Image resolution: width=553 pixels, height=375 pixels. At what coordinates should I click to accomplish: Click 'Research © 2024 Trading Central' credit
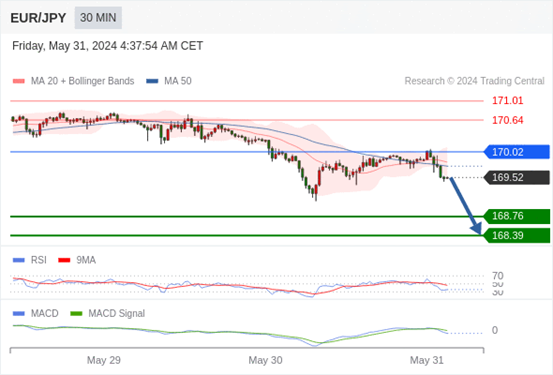click(474, 81)
